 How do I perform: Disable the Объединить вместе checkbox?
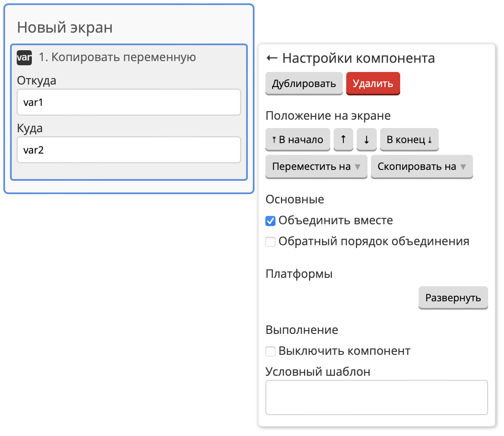click(270, 221)
